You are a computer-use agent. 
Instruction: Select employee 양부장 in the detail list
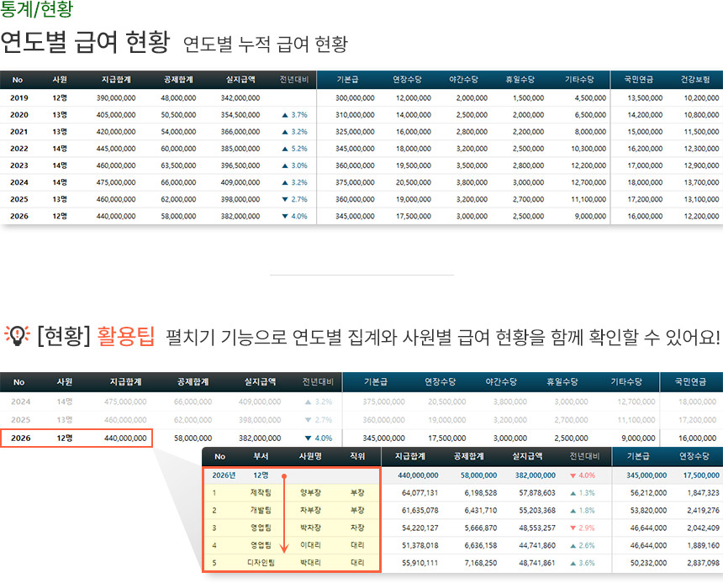pyautogui.click(x=311, y=492)
